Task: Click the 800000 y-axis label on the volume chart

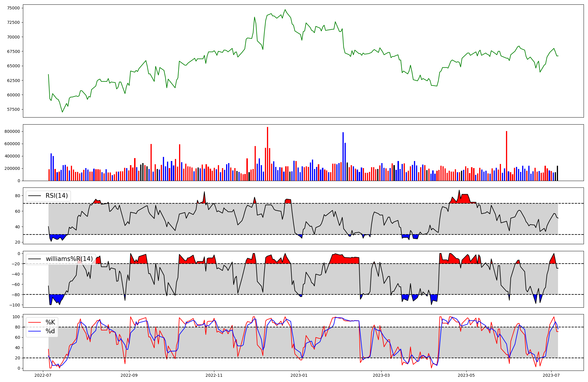Action: [x=12, y=131]
